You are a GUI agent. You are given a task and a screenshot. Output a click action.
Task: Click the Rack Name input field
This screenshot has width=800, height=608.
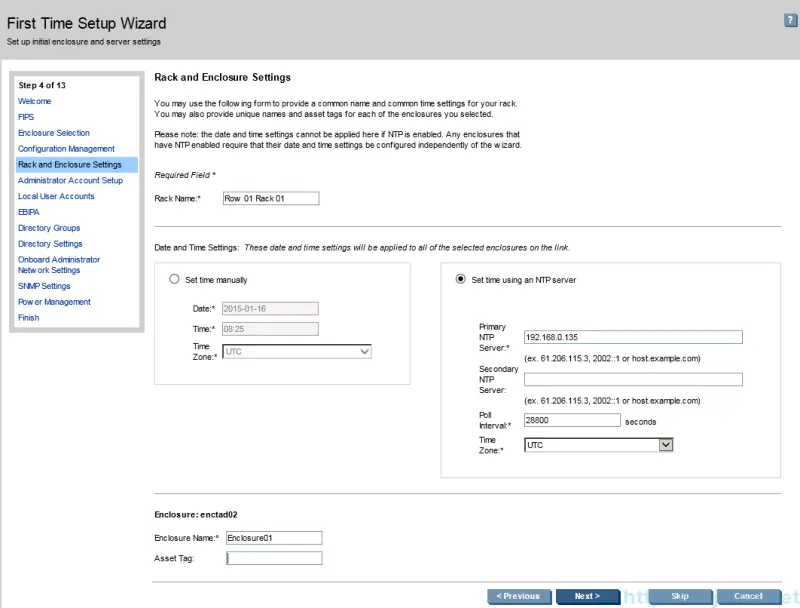click(271, 198)
